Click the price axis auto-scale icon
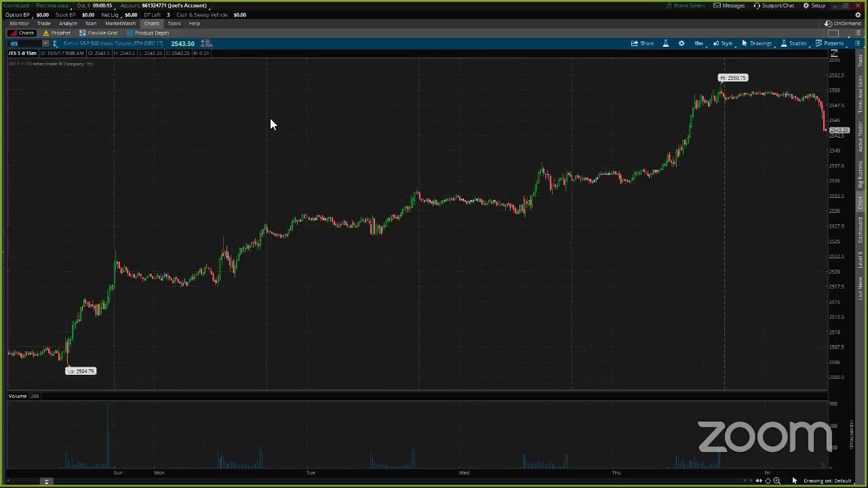This screenshot has height=488, width=868. (834, 53)
